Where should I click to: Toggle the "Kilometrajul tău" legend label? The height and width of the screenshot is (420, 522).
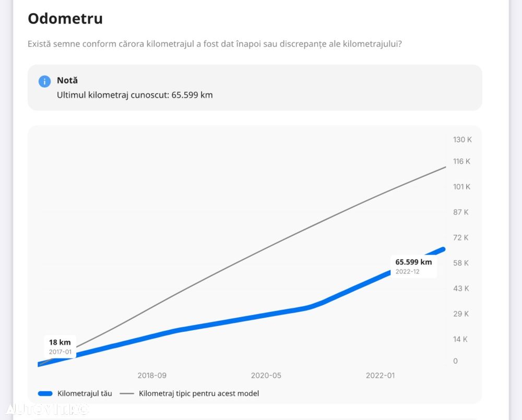[85, 393]
